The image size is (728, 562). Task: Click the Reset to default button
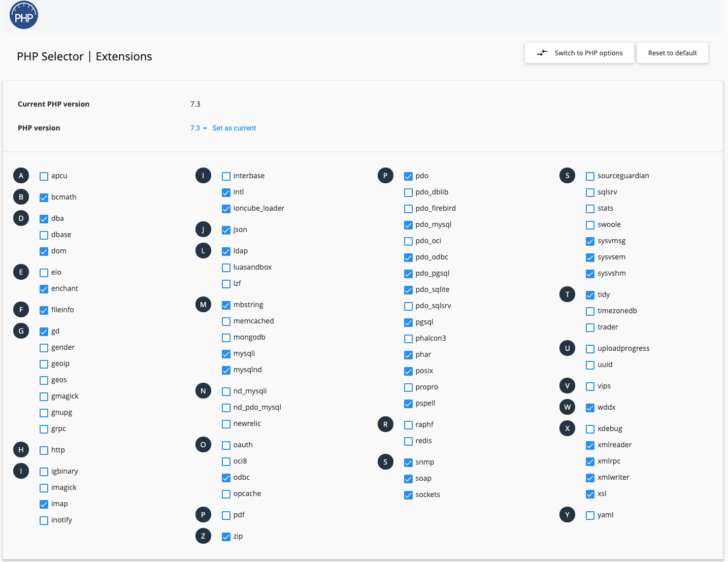tap(673, 53)
